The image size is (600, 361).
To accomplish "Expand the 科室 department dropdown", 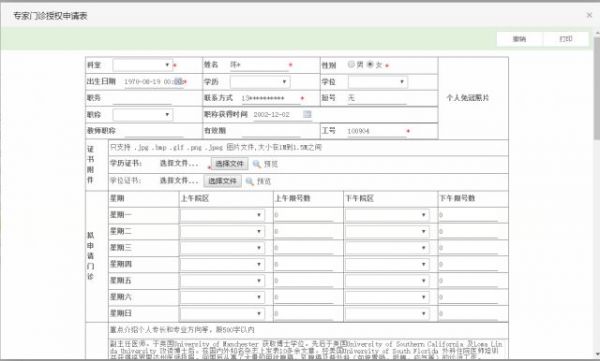I will click(x=142, y=65).
